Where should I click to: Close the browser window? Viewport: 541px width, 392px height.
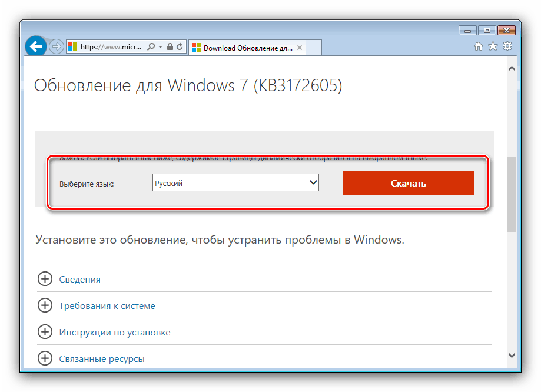click(506, 31)
